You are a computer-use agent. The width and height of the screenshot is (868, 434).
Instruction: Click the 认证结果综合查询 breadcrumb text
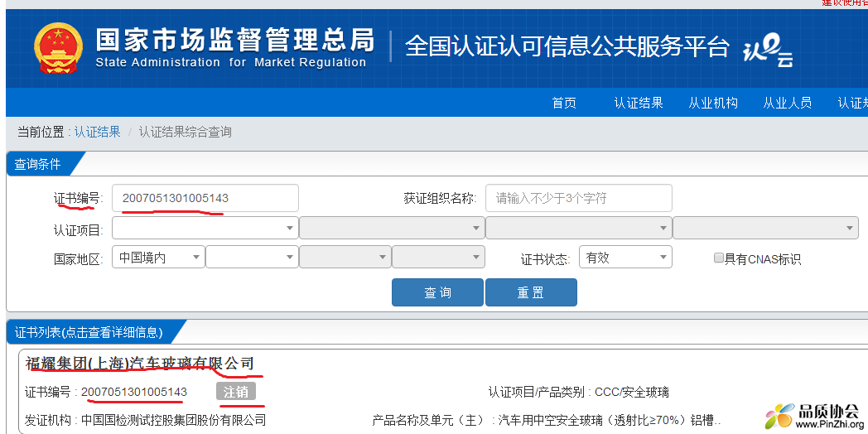(x=185, y=133)
